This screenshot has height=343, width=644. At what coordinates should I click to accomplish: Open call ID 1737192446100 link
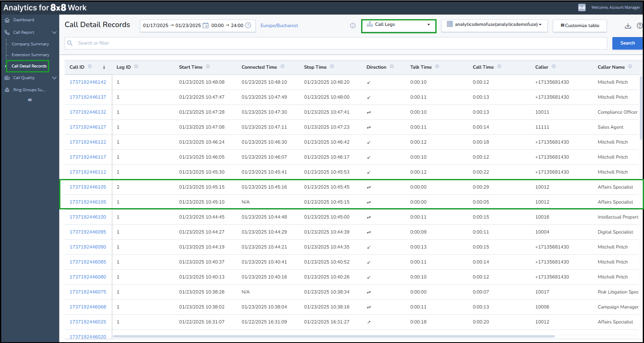tap(88, 217)
